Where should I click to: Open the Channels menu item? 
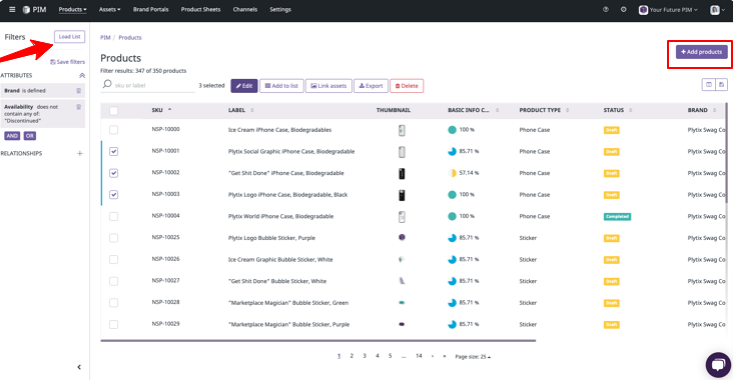coord(245,9)
